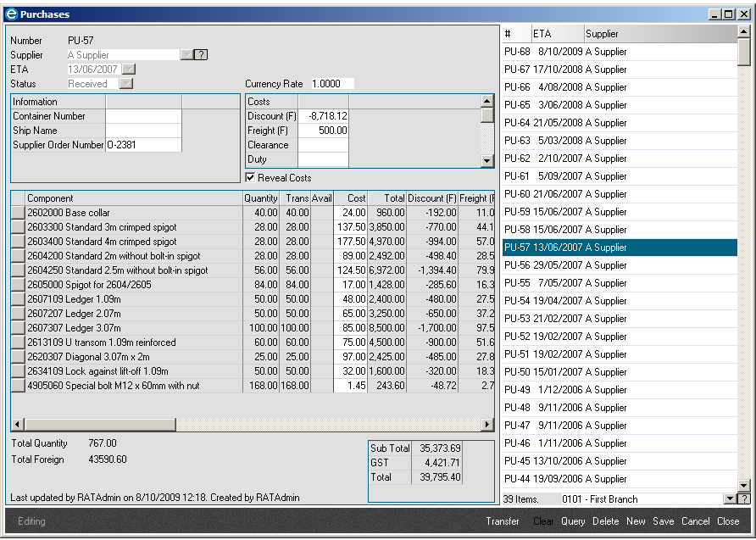Click the row selector for Base collar
This screenshot has width=756, height=540.
click(x=18, y=213)
